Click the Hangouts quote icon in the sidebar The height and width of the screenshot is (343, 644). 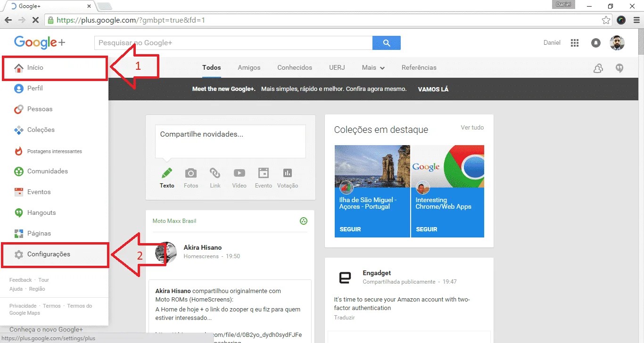point(19,212)
